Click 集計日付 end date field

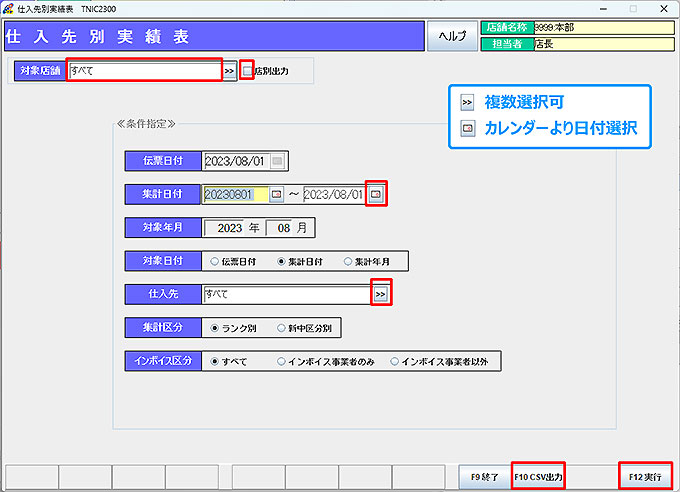[x=335, y=194]
